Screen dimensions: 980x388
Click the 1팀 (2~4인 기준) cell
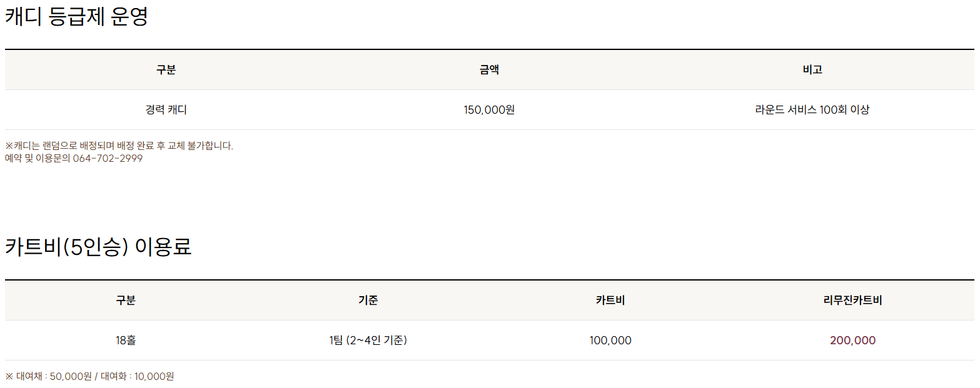(x=368, y=341)
